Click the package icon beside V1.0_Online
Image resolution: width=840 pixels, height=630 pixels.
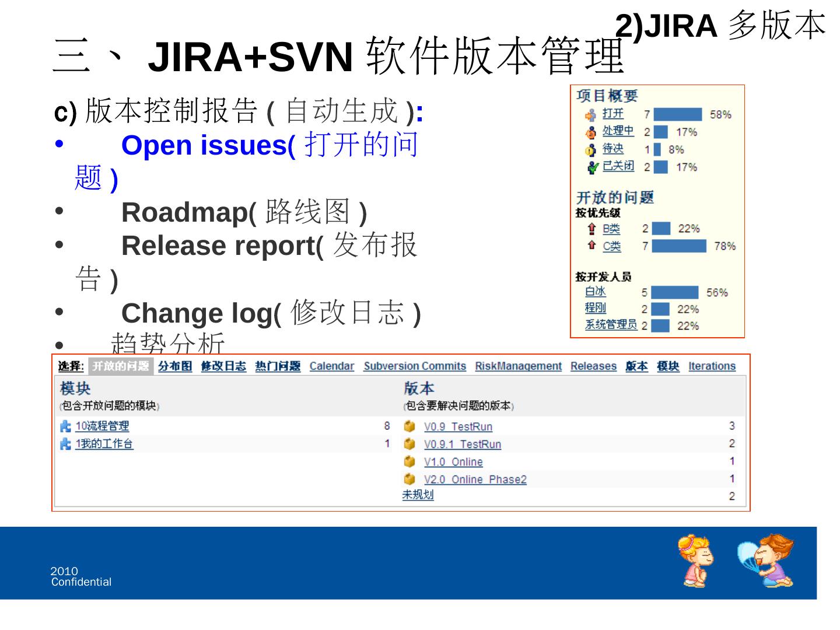point(409,461)
